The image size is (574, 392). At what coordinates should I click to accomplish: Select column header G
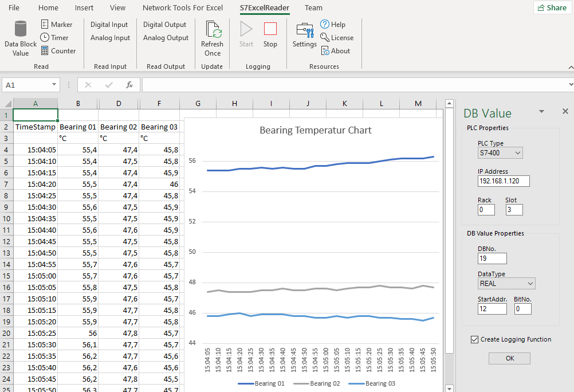coord(198,104)
